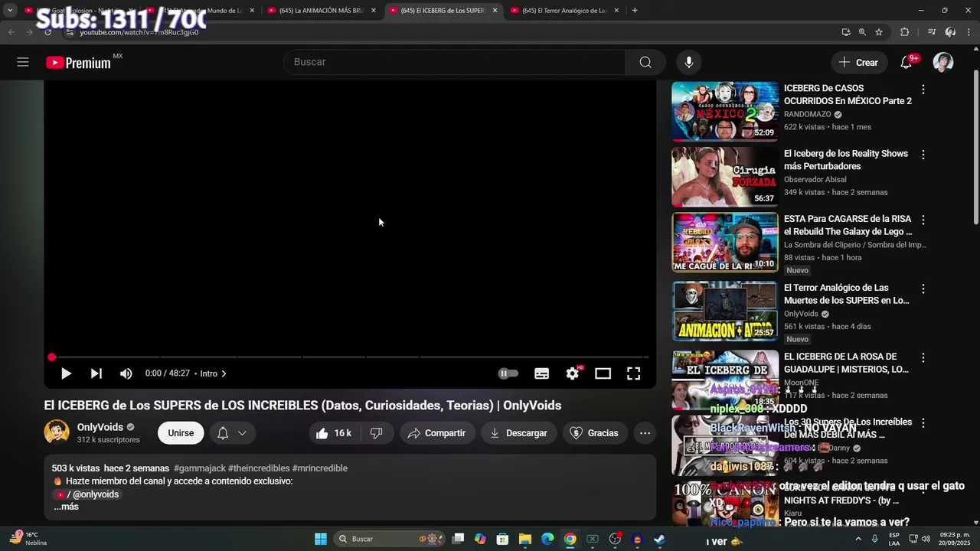980x551 pixels.
Task: Click the Buscar search input
Action: click(455, 62)
